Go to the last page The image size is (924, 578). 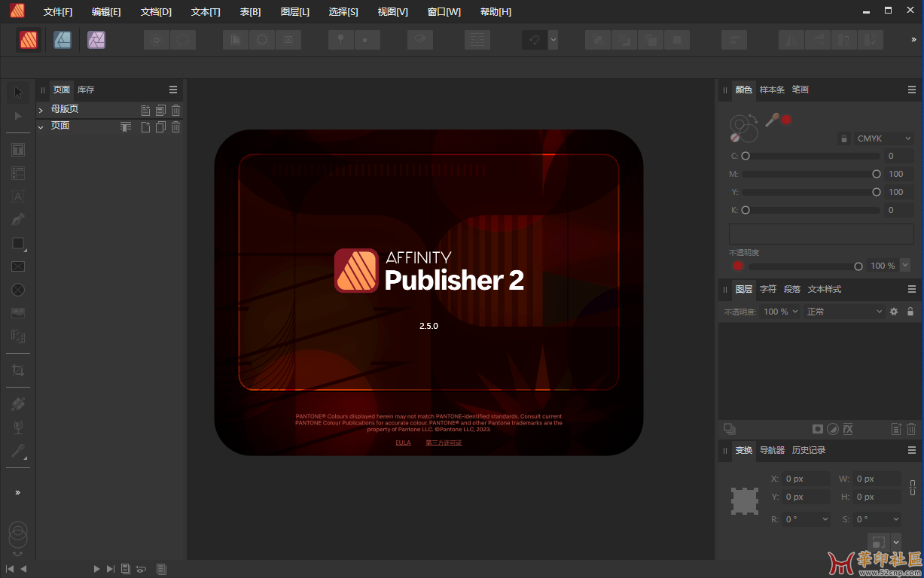pyautogui.click(x=111, y=569)
